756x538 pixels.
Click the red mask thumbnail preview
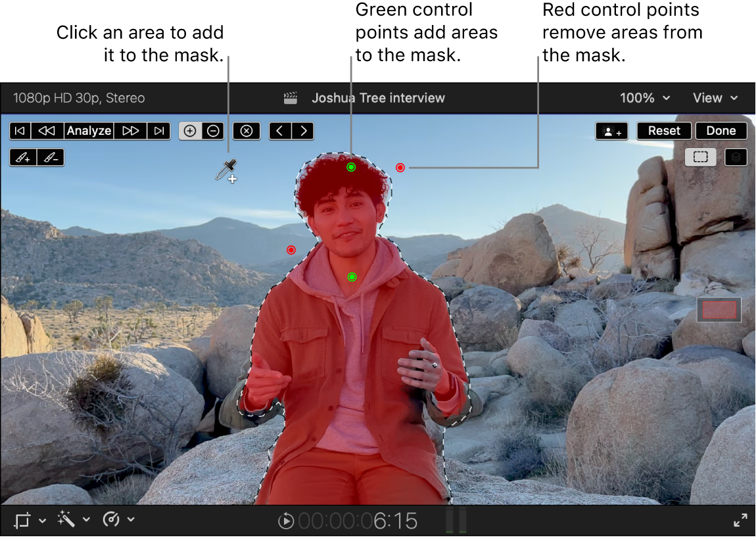click(719, 309)
